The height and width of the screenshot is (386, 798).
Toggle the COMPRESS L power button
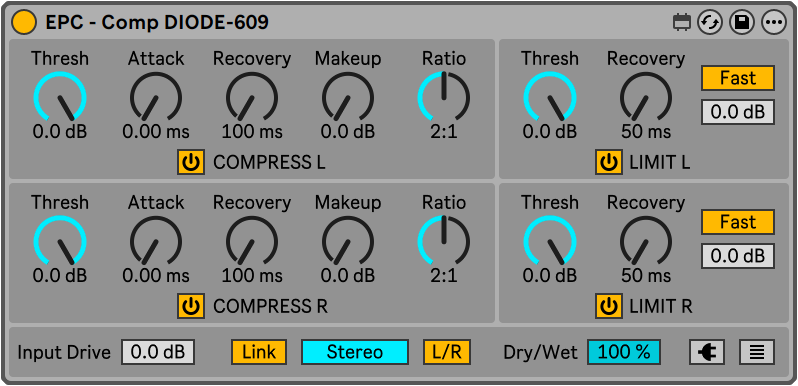click(x=191, y=162)
